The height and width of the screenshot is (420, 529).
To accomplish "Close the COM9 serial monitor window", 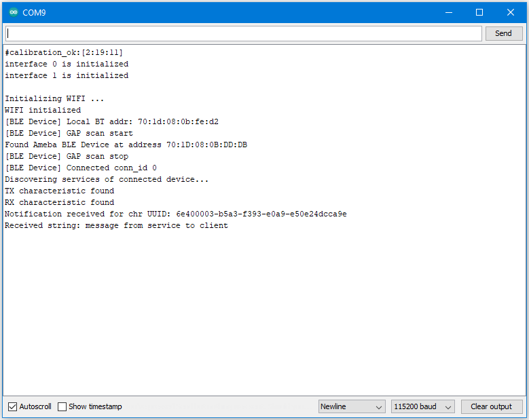I will (511, 12).
